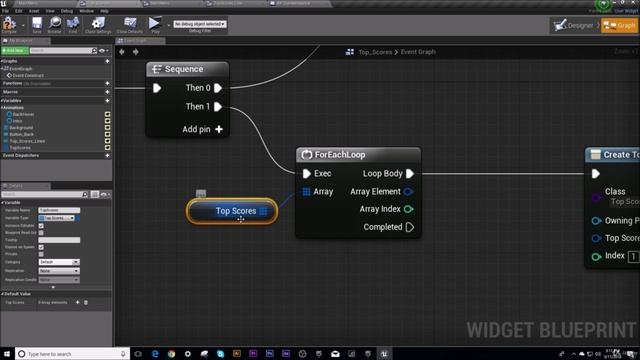Click Loop Body exec output pin
This screenshot has width=640, height=360.
[410, 173]
